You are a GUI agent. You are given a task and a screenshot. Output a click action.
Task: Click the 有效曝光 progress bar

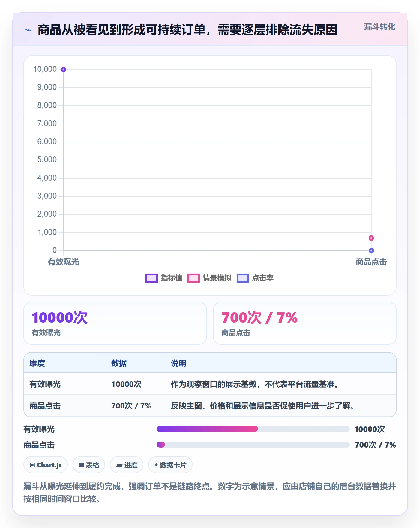[253, 429]
